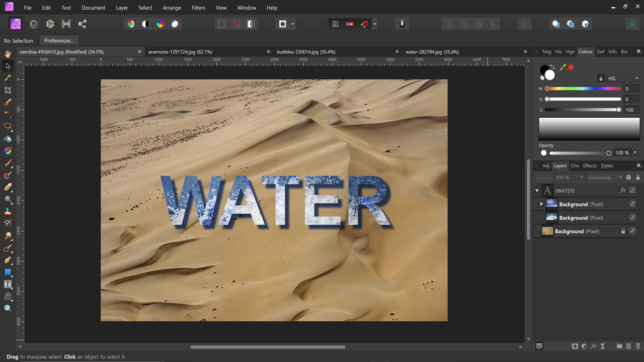Screen dimensions: 644x362
Task: Select the View hand tool
Action: click(8, 53)
